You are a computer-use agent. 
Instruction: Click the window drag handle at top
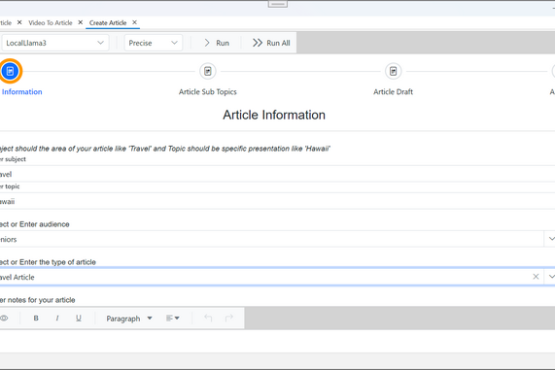tap(278, 4)
